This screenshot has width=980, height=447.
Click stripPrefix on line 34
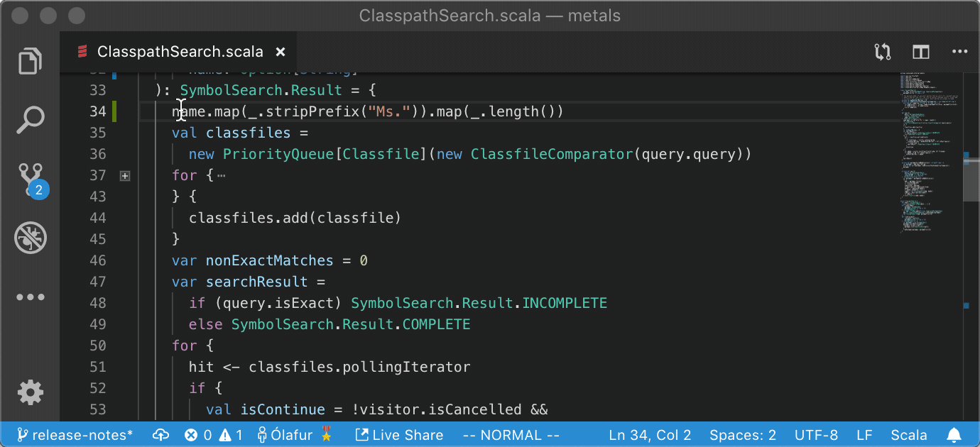click(x=313, y=111)
